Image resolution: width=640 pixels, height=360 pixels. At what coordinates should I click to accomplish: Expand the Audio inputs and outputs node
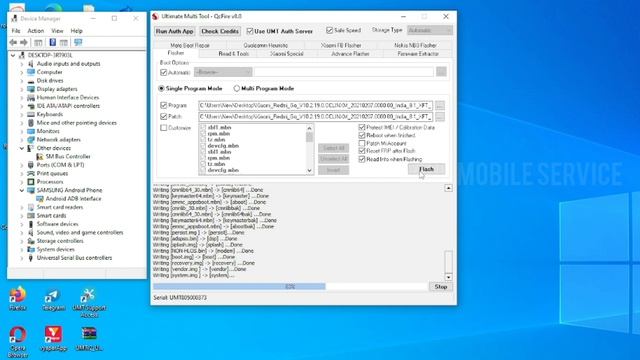[x=22, y=64]
